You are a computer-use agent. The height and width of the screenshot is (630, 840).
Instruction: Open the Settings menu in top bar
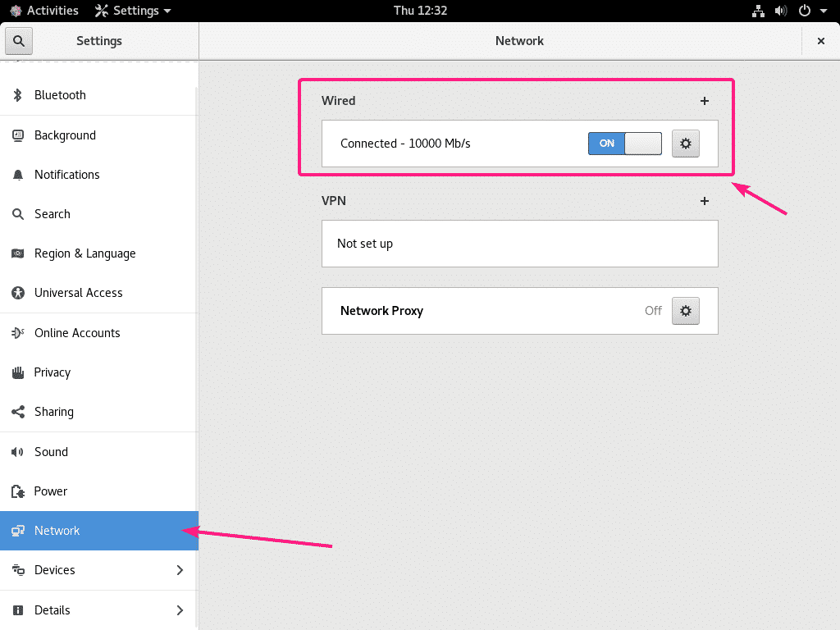point(132,11)
